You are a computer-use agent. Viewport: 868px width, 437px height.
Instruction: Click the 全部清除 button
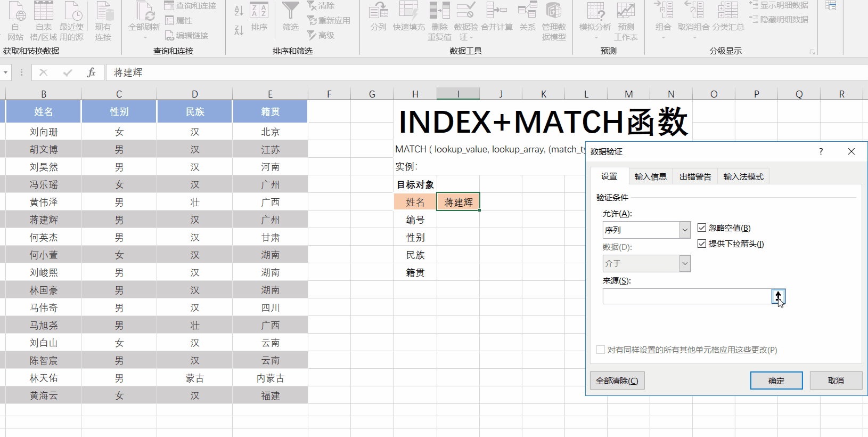617,381
